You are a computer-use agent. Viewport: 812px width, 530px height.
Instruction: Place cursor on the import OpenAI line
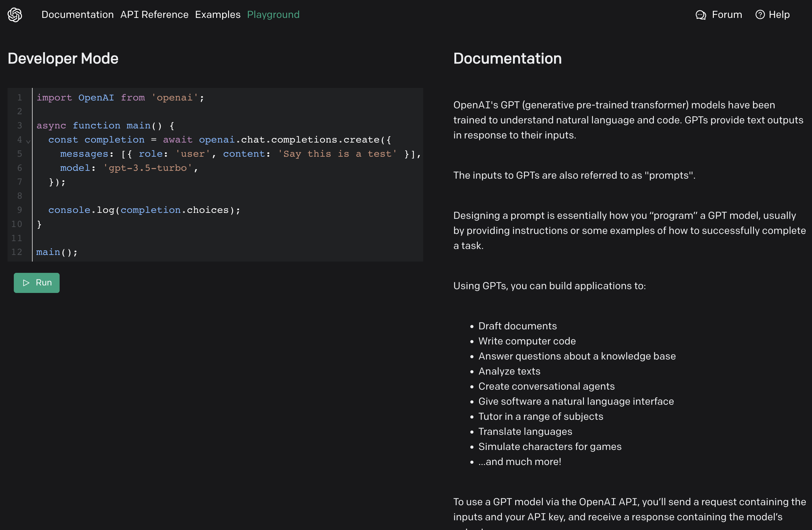120,98
